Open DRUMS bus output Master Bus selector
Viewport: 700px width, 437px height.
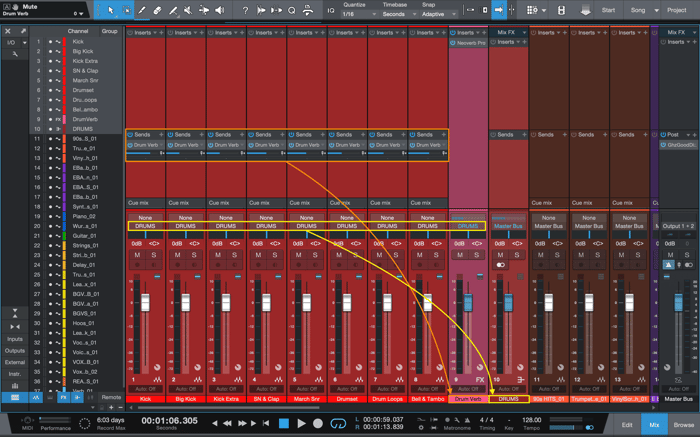508,226
